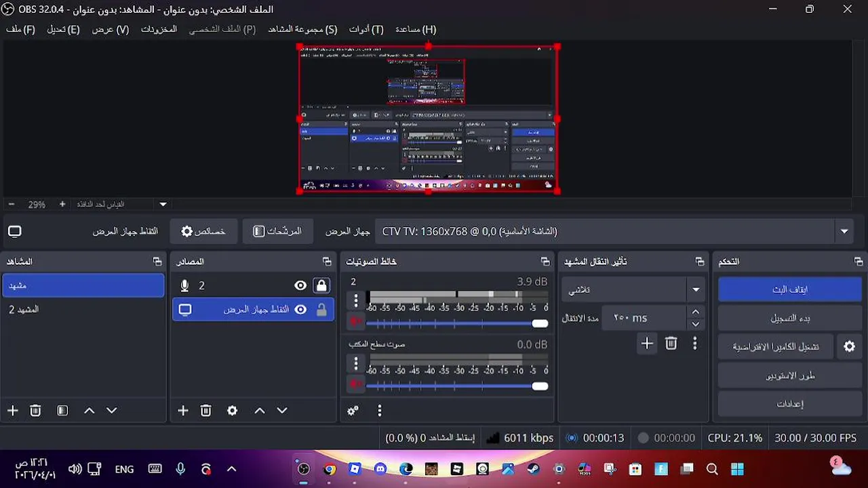Undock the Scene Transitions panel

point(699,262)
